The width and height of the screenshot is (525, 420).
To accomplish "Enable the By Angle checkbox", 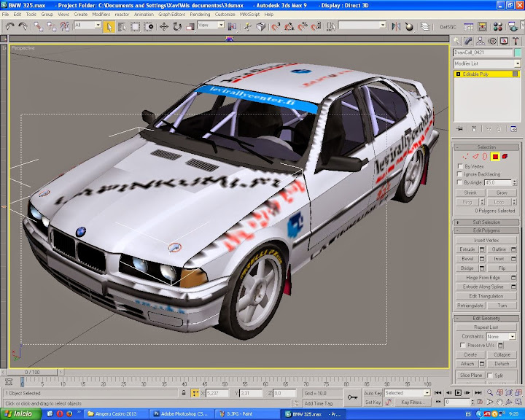I will 459,182.
